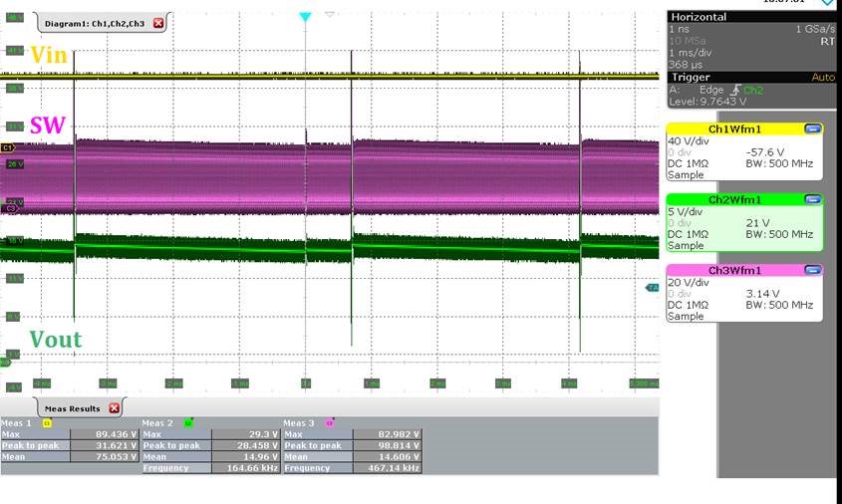Click the yellow Vin waveform label

point(49,55)
